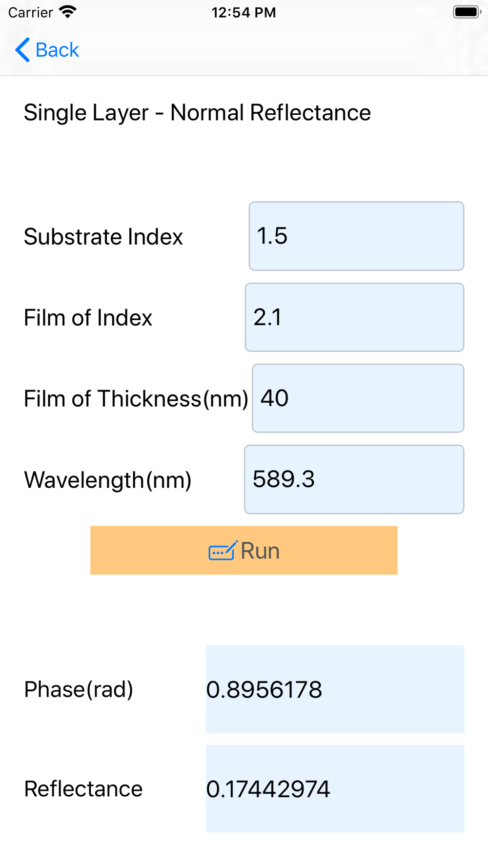Edit the Film of Thickness field
The width and height of the screenshot is (488, 868).
358,398
